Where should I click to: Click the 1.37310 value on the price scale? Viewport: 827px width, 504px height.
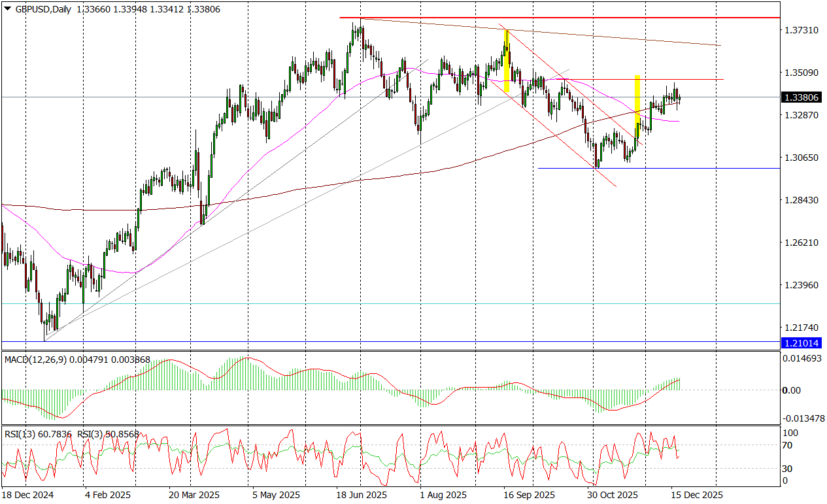pos(801,31)
